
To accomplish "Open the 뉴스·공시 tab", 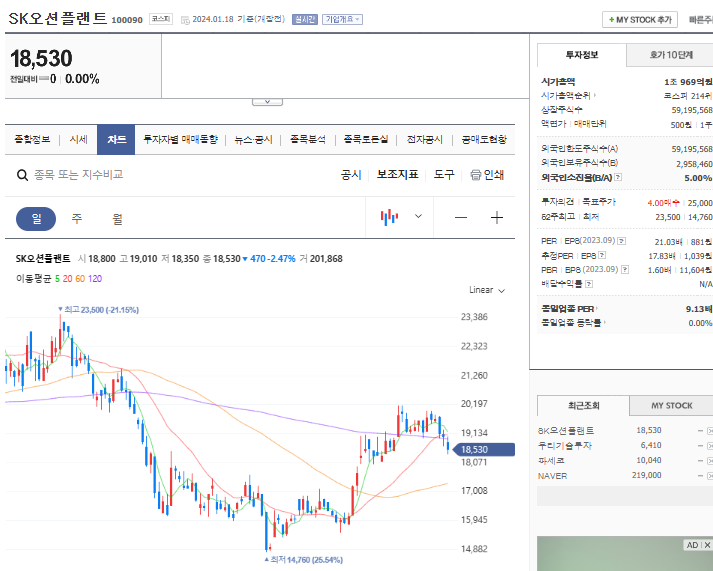I will pos(253,140).
